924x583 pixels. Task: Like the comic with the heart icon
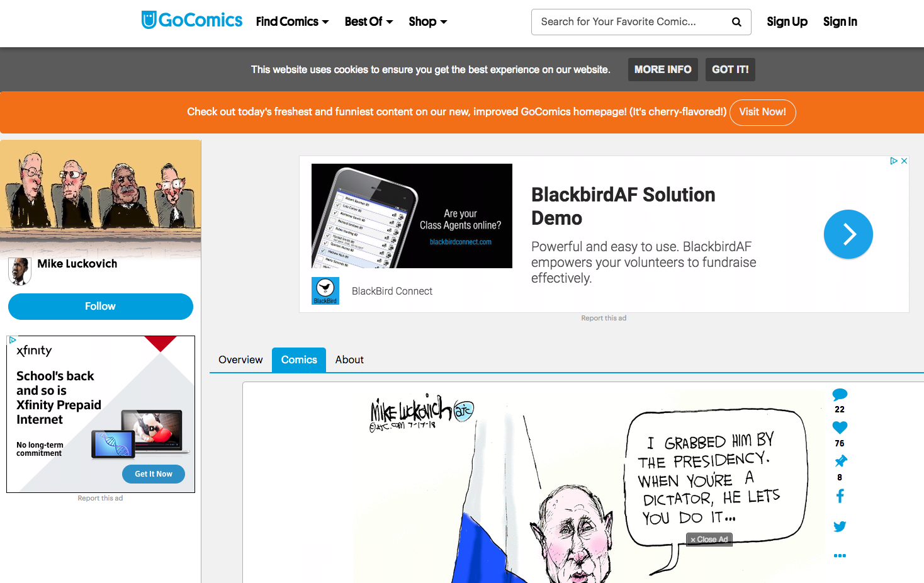coord(840,427)
